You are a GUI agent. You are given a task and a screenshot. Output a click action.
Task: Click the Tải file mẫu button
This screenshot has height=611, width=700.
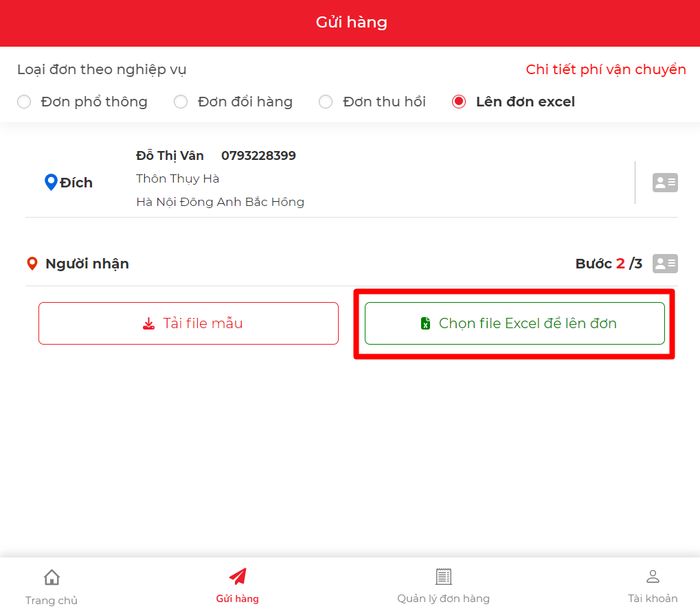click(188, 323)
